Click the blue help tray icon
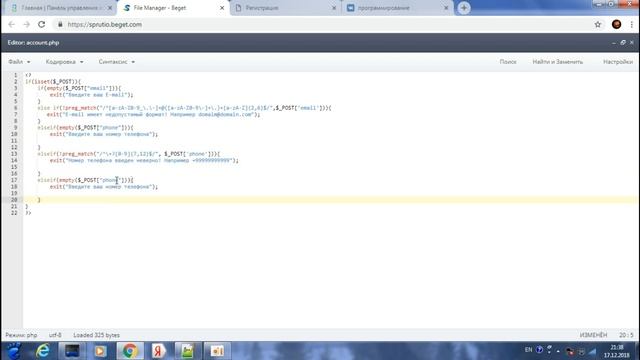The height and width of the screenshot is (360, 640). point(539,350)
